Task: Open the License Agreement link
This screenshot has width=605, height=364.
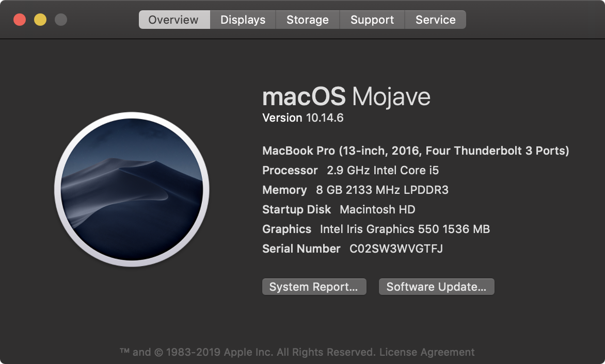Action: [427, 352]
